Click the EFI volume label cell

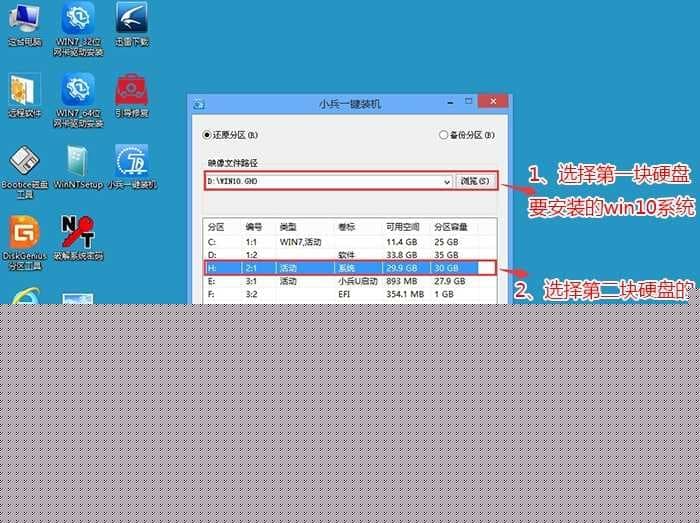344,294
